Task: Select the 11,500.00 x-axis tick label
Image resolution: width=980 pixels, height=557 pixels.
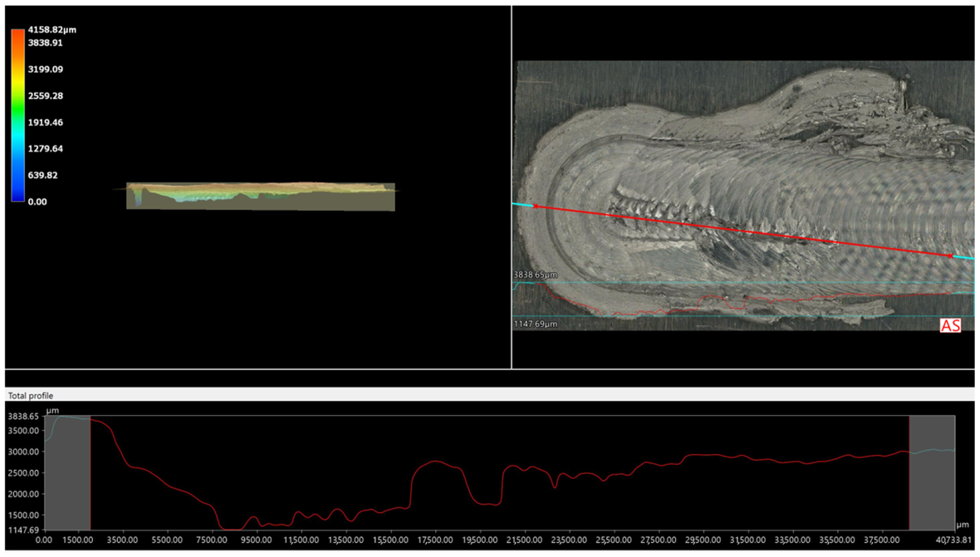Action: (x=301, y=540)
